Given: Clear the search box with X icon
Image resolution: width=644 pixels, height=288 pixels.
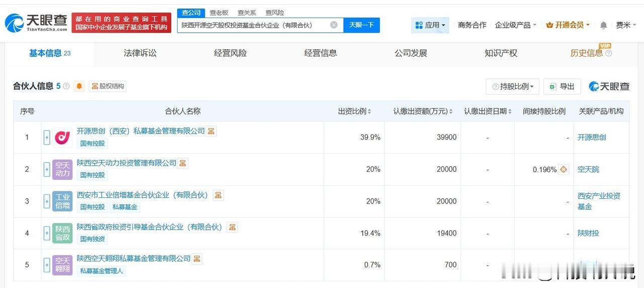Looking at the screenshot, I should coord(334,25).
